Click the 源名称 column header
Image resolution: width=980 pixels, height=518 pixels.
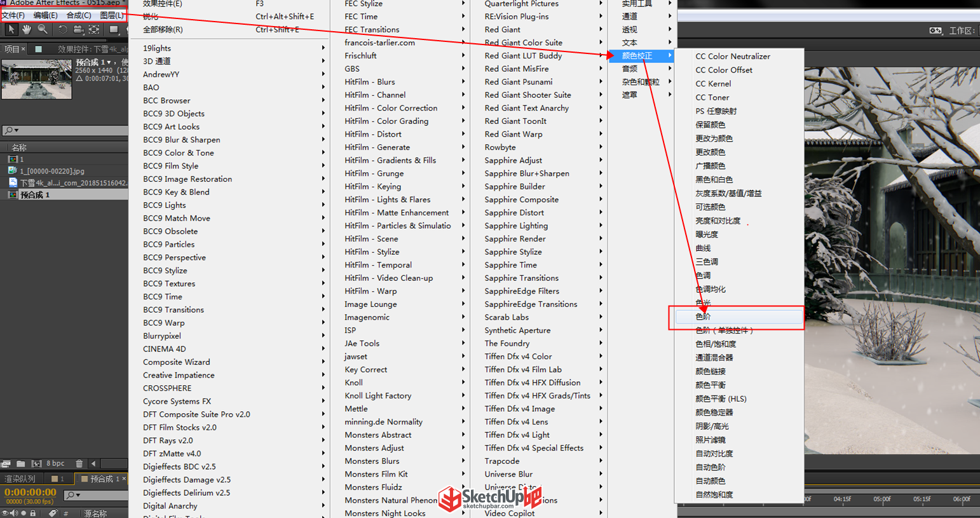(95, 513)
